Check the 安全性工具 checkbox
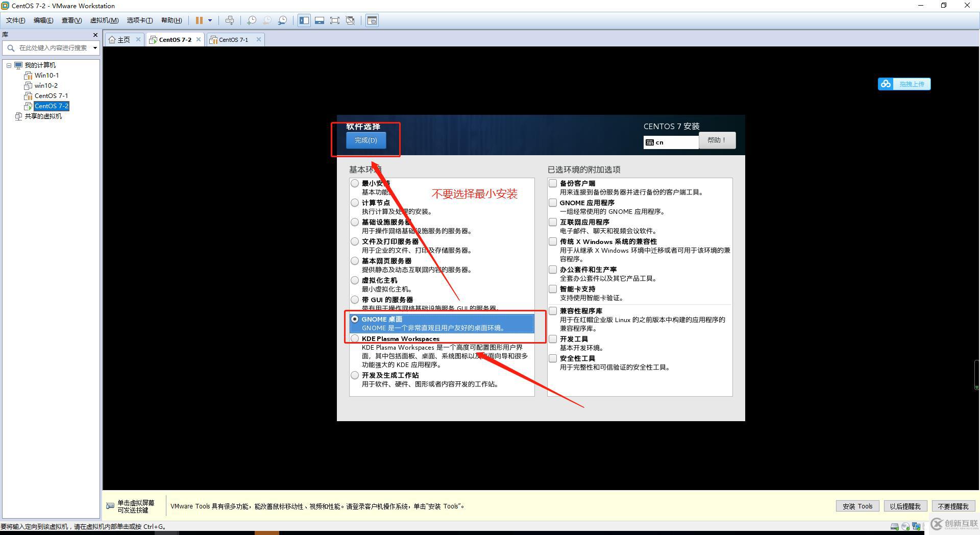The image size is (980, 535). 553,358
